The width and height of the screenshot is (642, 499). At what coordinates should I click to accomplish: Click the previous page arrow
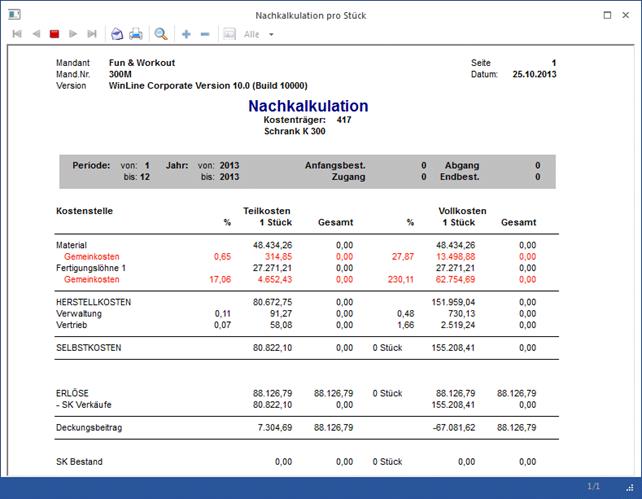36,34
